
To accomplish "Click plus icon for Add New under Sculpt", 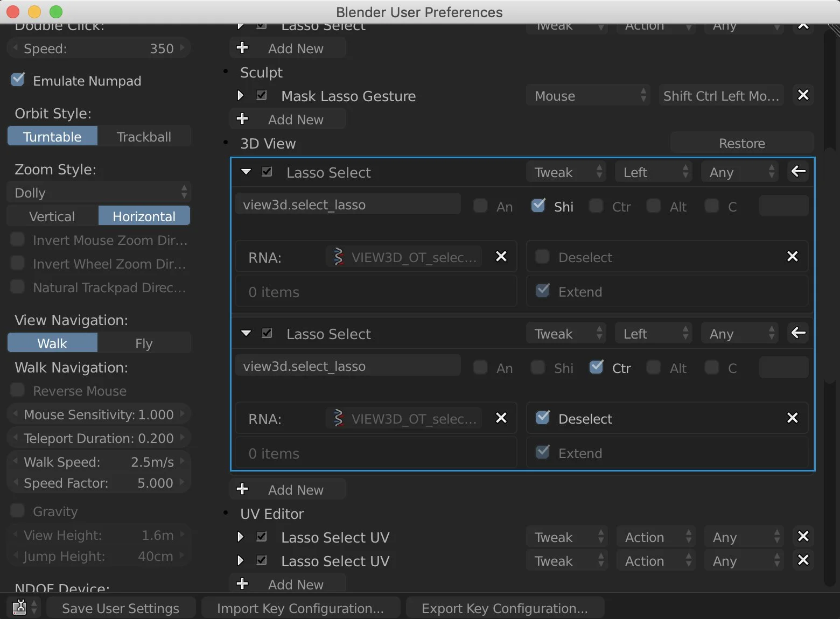I will (x=242, y=119).
